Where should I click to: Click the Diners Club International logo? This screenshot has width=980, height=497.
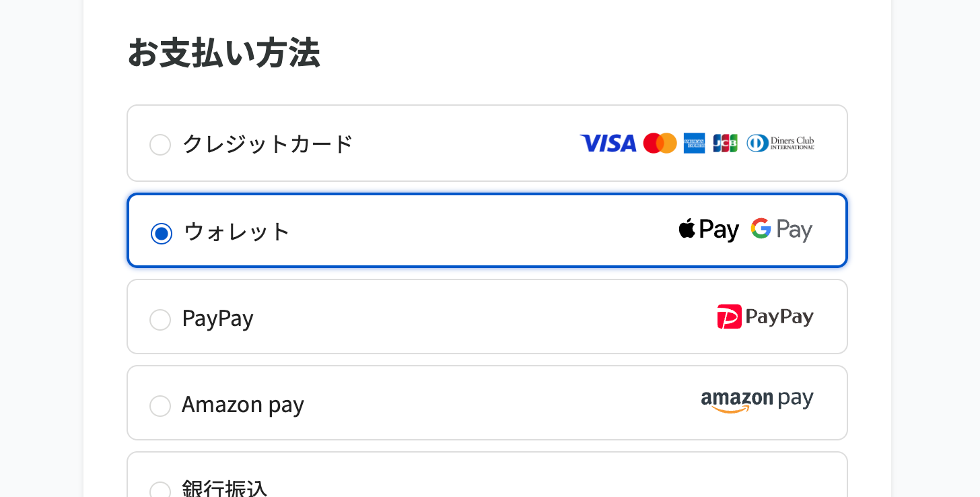pyautogui.click(x=780, y=143)
